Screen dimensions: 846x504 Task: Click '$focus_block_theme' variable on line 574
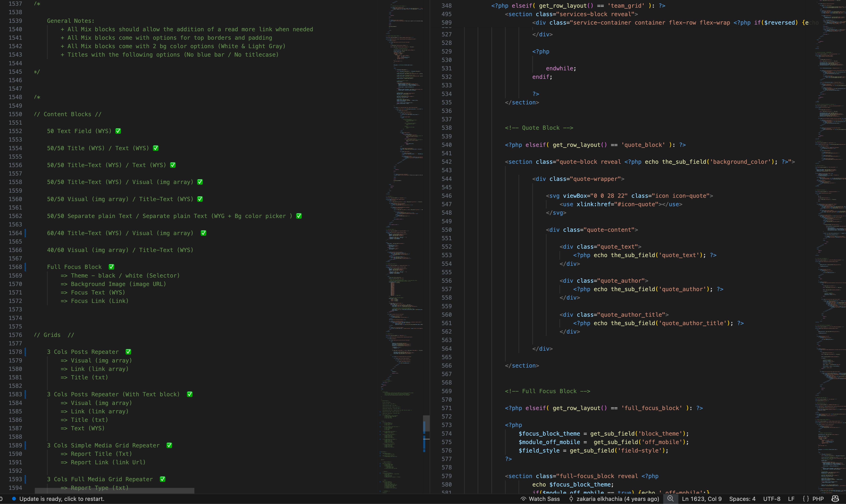coord(549,434)
